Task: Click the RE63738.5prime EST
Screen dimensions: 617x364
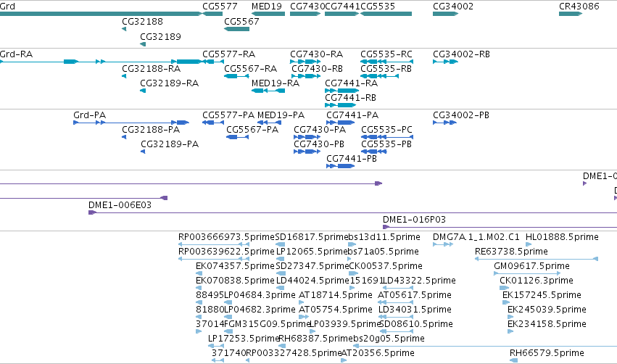Action: pos(537,259)
